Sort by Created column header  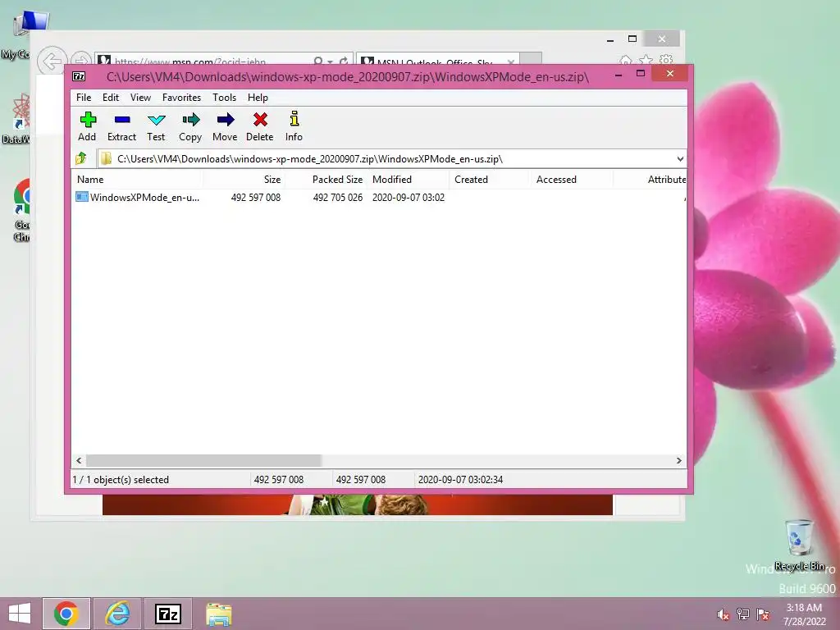pos(490,180)
